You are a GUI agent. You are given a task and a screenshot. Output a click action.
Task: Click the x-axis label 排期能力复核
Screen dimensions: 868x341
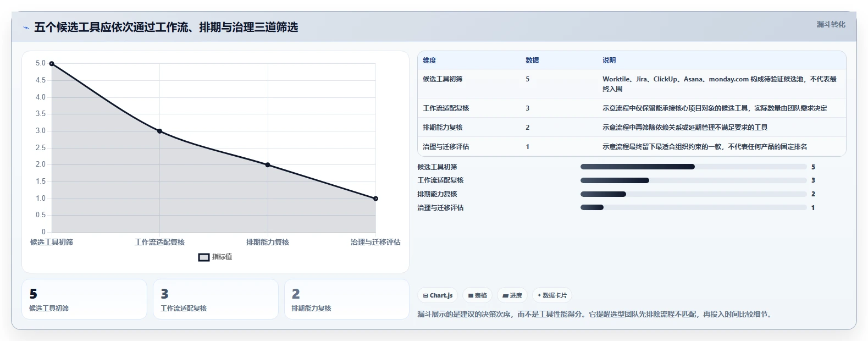268,242
